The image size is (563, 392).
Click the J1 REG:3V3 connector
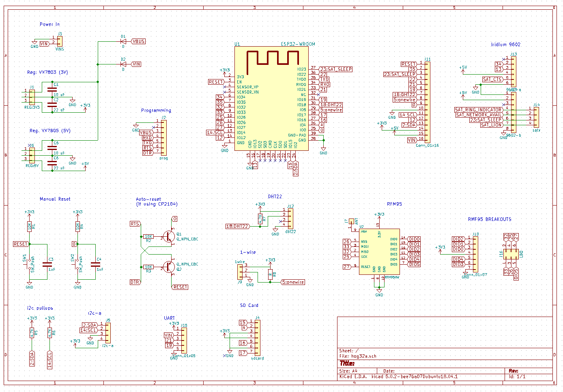[32, 97]
